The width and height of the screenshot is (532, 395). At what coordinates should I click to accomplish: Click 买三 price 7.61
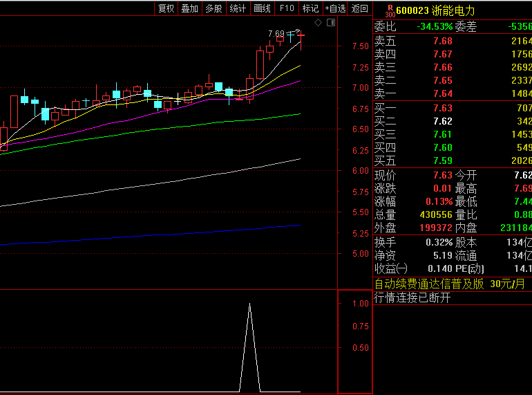click(443, 134)
